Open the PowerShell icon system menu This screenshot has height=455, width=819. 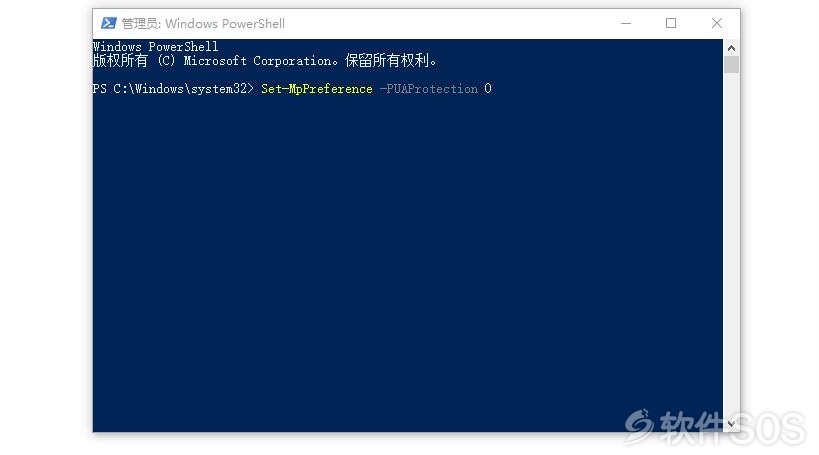(x=109, y=23)
